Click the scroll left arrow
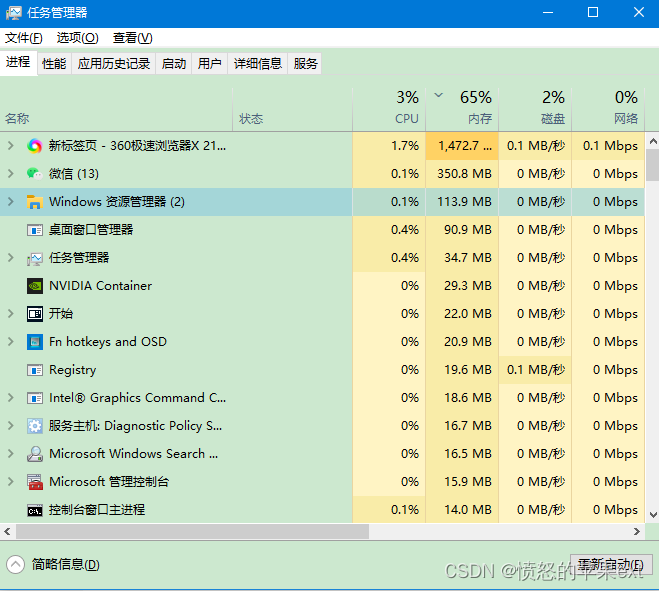 click(7, 532)
